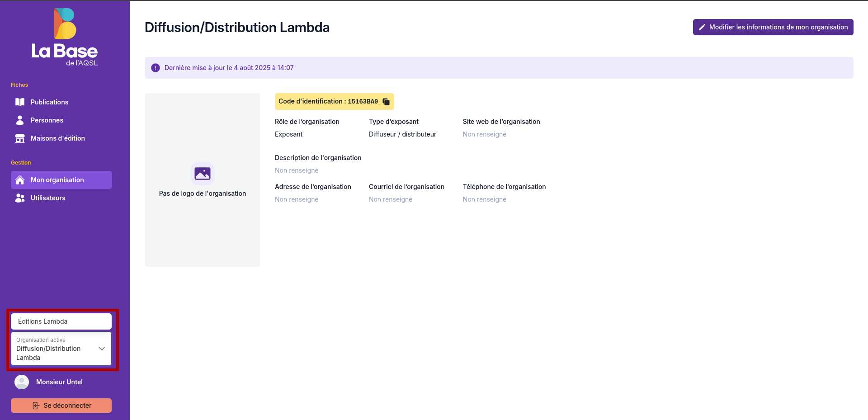
Task: Click the Personnes person icon
Action: tap(20, 120)
